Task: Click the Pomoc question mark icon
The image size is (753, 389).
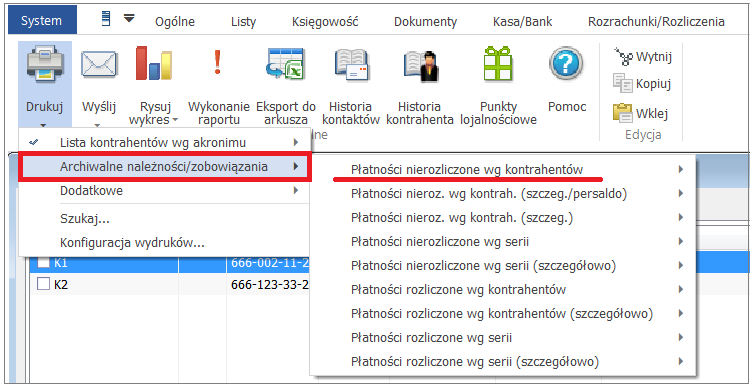Action: [x=567, y=63]
